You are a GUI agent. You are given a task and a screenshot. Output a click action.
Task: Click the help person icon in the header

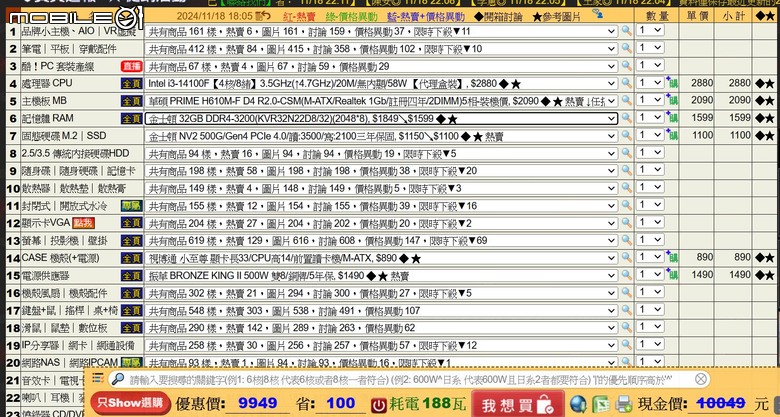click(x=597, y=14)
